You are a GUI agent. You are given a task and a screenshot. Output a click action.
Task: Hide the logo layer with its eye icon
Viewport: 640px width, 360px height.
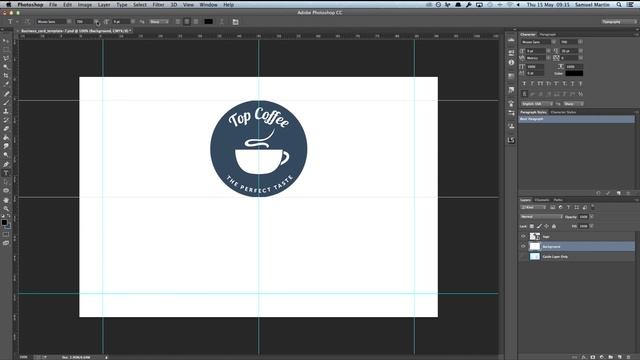tap(523, 236)
